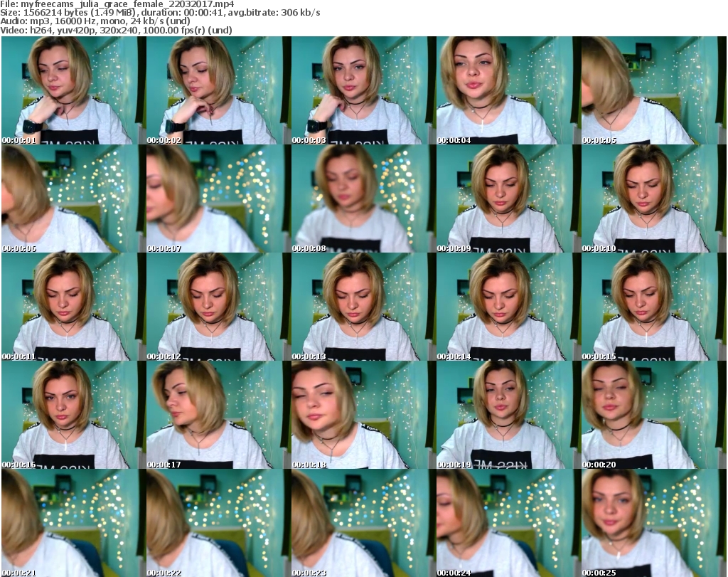This screenshot has height=577, width=728.
Task: Click the File name header line
Action: click(x=117, y=4)
